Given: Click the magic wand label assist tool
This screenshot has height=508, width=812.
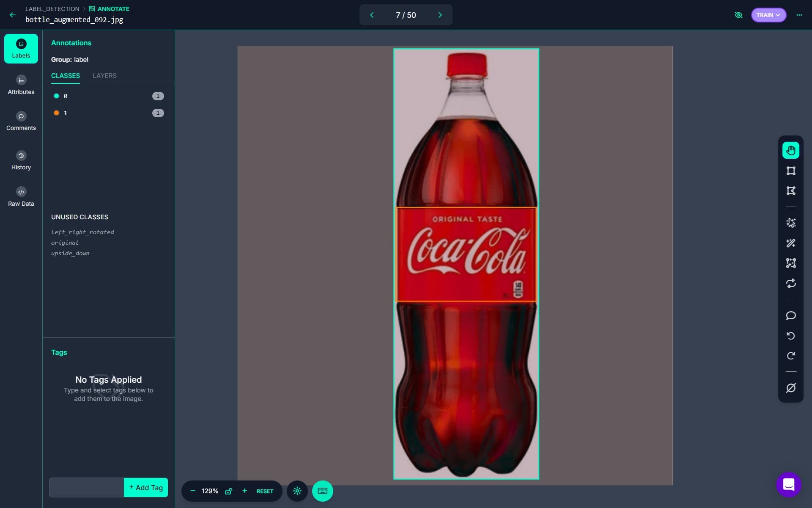Looking at the screenshot, I should click(790, 243).
